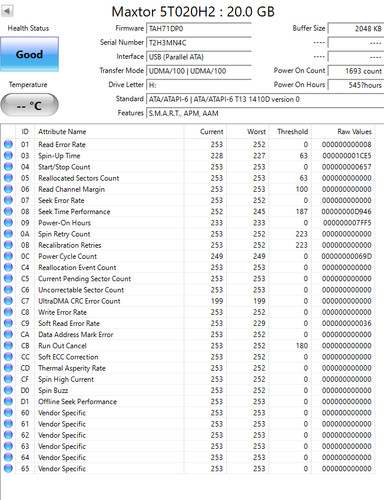
Task: Click the Current column header
Action: point(205,132)
